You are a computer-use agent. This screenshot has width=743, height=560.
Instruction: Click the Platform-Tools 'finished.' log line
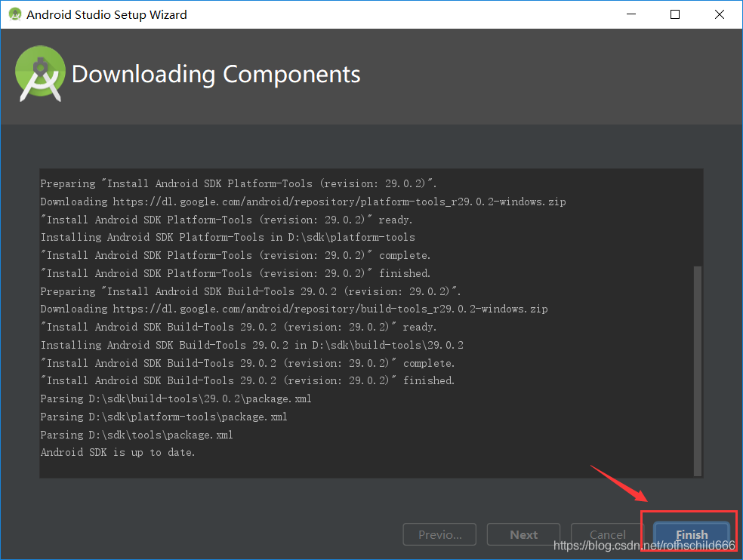pyautogui.click(x=236, y=273)
